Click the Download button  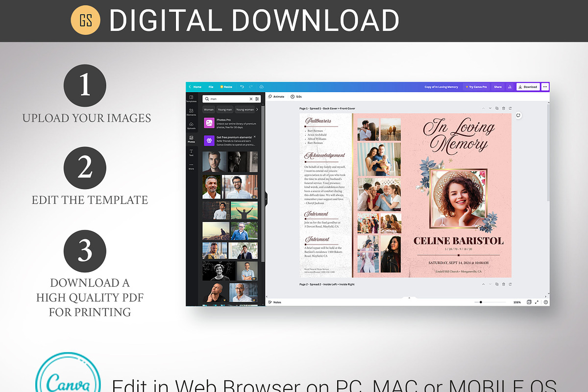528,87
